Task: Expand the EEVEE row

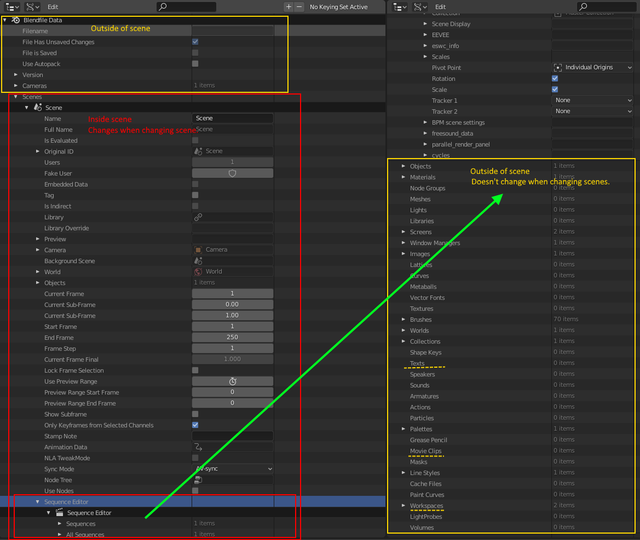Action: pyautogui.click(x=425, y=35)
